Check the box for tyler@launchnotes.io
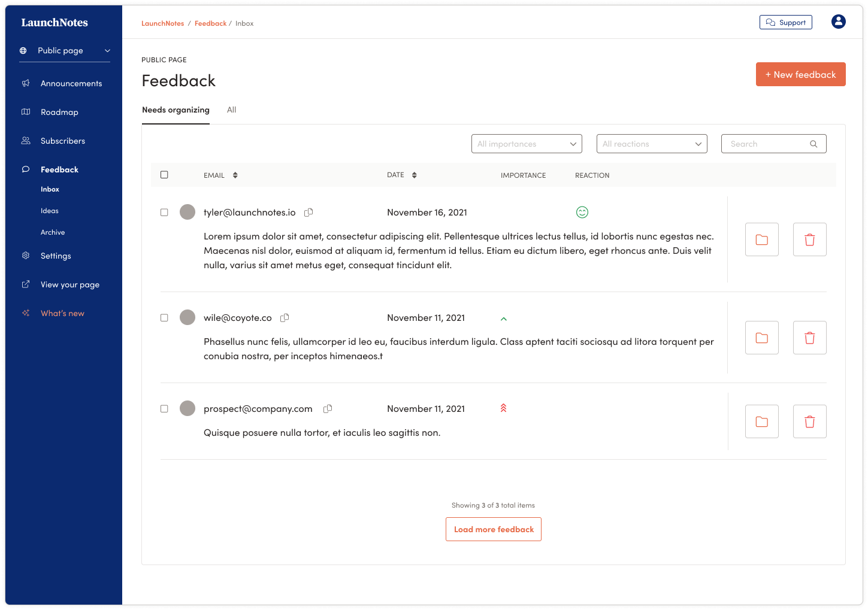868x610 pixels. [164, 213]
